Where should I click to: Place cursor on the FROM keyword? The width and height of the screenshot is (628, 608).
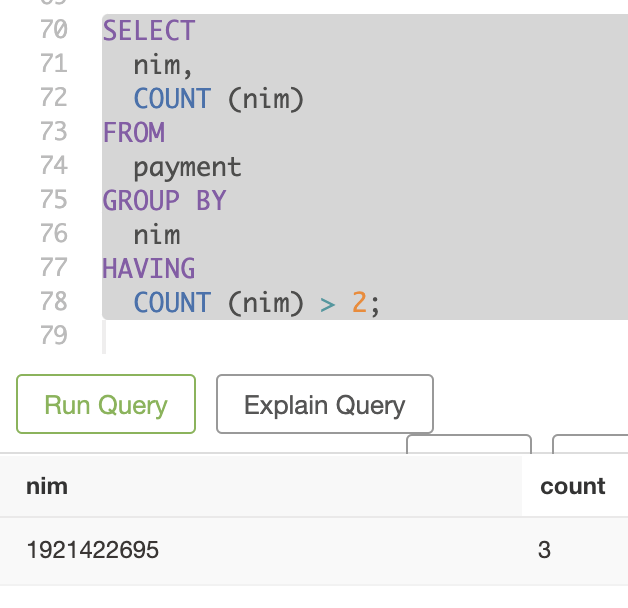pyautogui.click(x=133, y=133)
